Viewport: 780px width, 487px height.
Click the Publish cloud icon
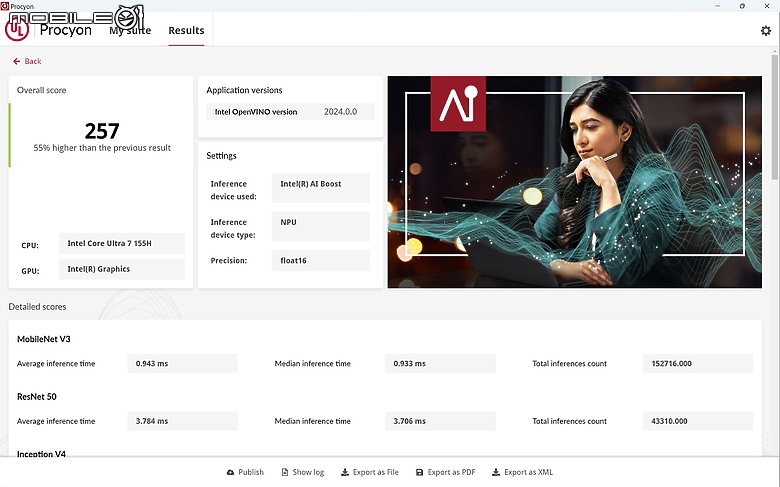(230, 472)
